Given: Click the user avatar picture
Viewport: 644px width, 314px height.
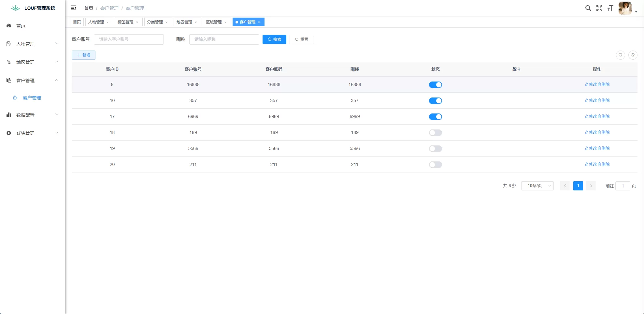Looking at the screenshot, I should coord(624,8).
